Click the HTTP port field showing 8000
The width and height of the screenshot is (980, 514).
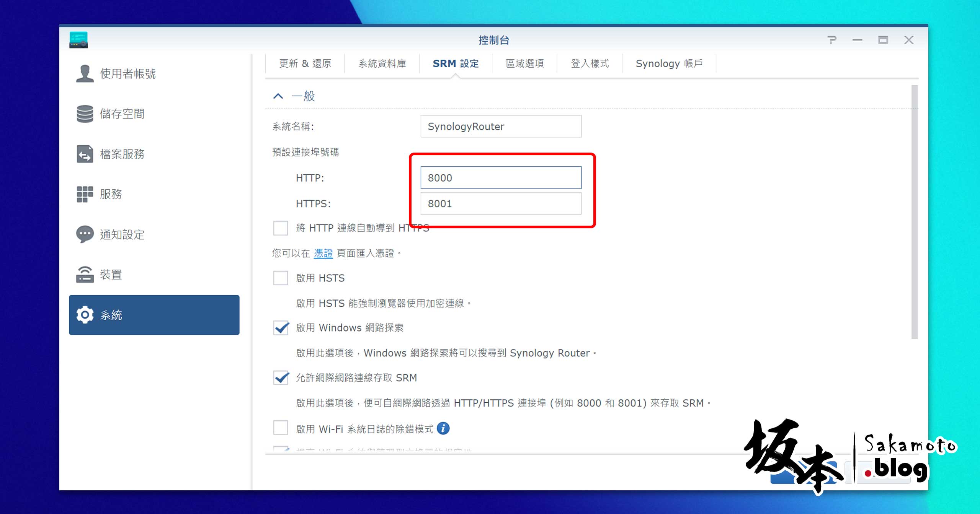(501, 177)
